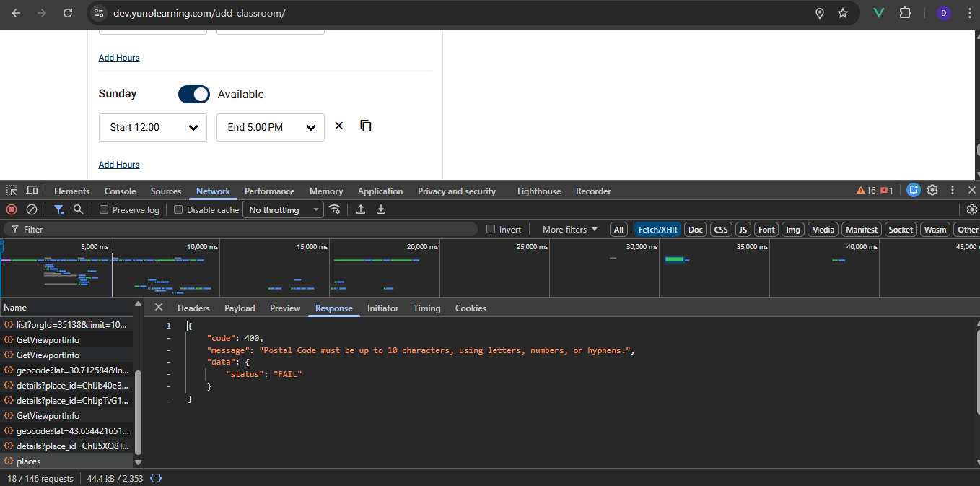Viewport: 980px width, 486px height.
Task: Select the list?orgId=35138 request row
Action: 66,324
